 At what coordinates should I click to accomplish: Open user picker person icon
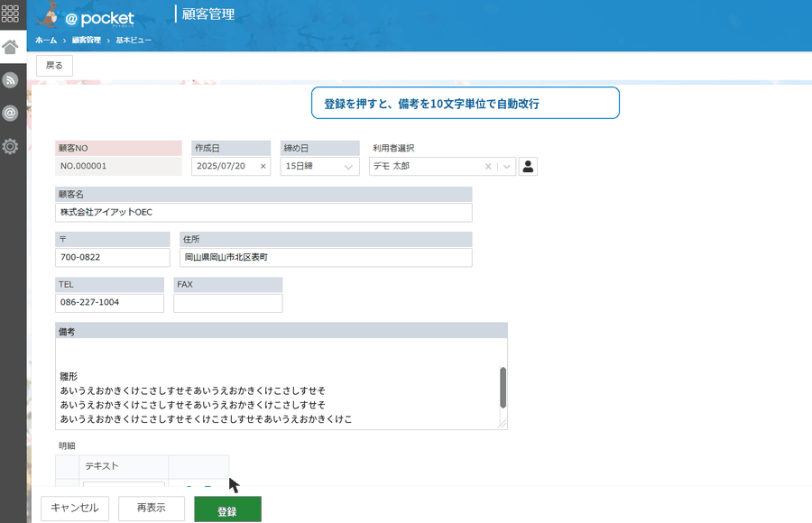pos(528,166)
